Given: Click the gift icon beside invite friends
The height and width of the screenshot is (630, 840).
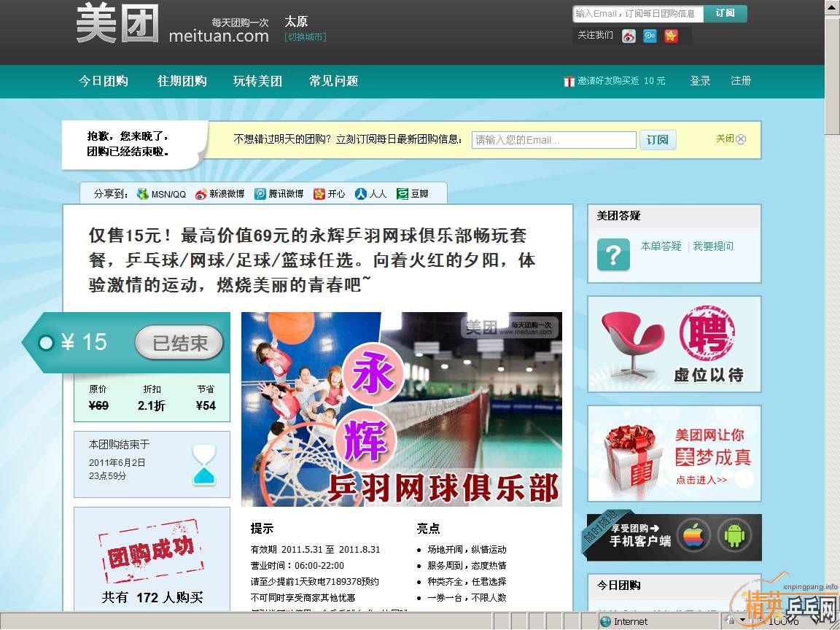Looking at the screenshot, I should point(569,81).
